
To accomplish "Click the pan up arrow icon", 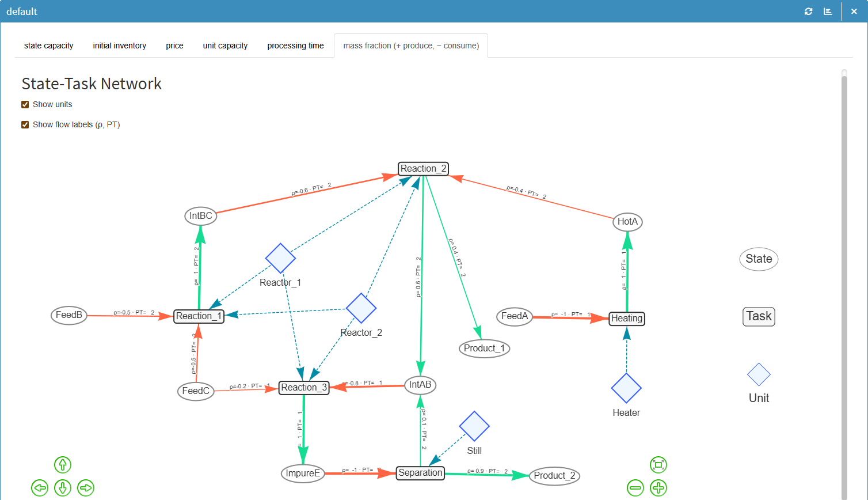I will coord(63,464).
